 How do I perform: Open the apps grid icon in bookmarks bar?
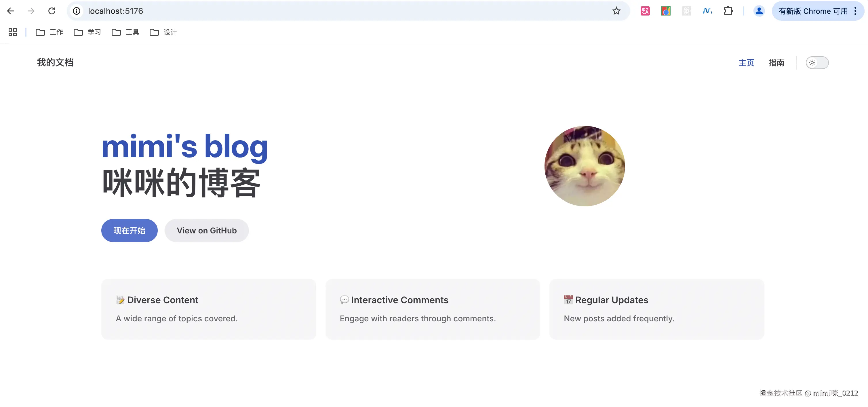click(x=12, y=32)
